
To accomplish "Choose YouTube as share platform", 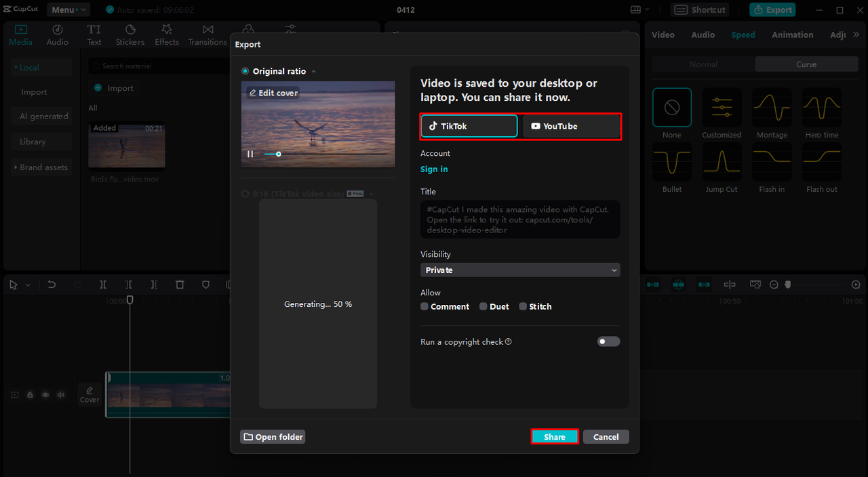I will point(571,126).
